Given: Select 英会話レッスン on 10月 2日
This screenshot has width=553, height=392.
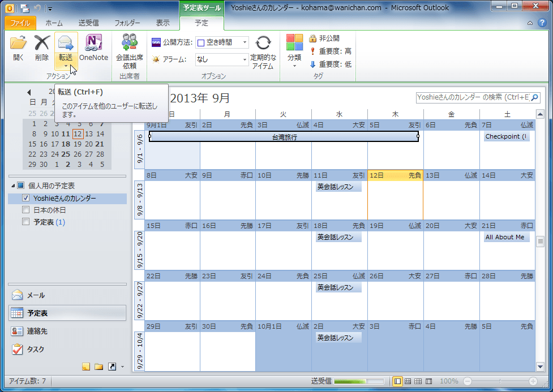Looking at the screenshot, I should (338, 338).
